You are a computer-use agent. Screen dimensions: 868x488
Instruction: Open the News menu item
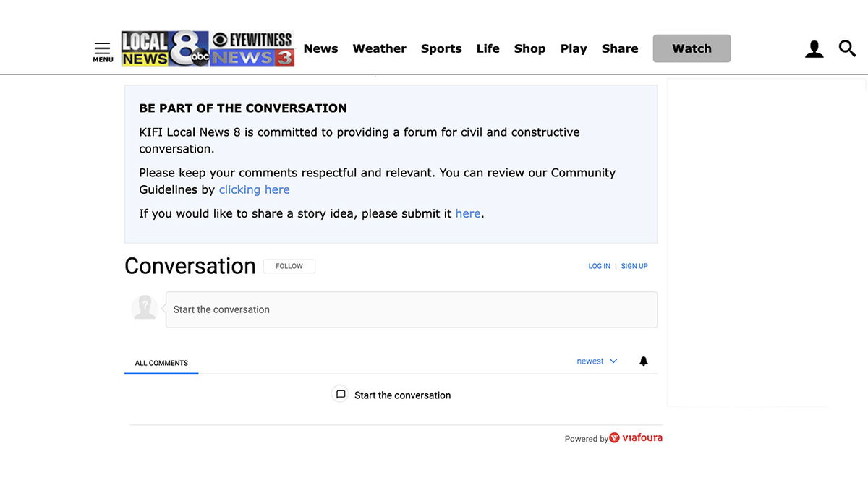(x=320, y=48)
